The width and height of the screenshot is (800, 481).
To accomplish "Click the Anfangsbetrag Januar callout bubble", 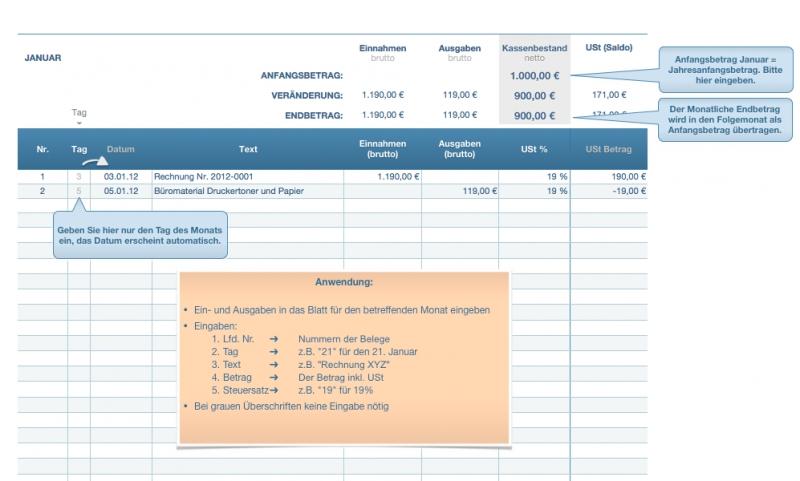I will pos(718,67).
